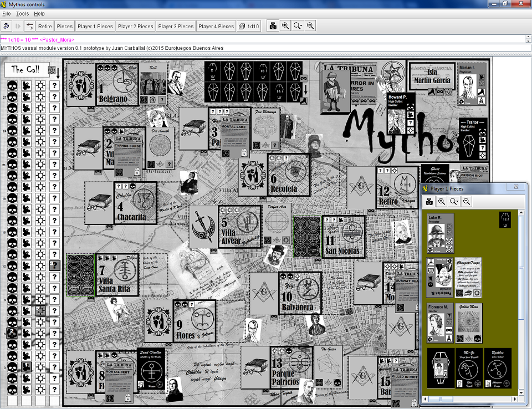This screenshot has width=532, height=409.
Task: Select the Golden Mean spell card
Action: tap(469, 323)
